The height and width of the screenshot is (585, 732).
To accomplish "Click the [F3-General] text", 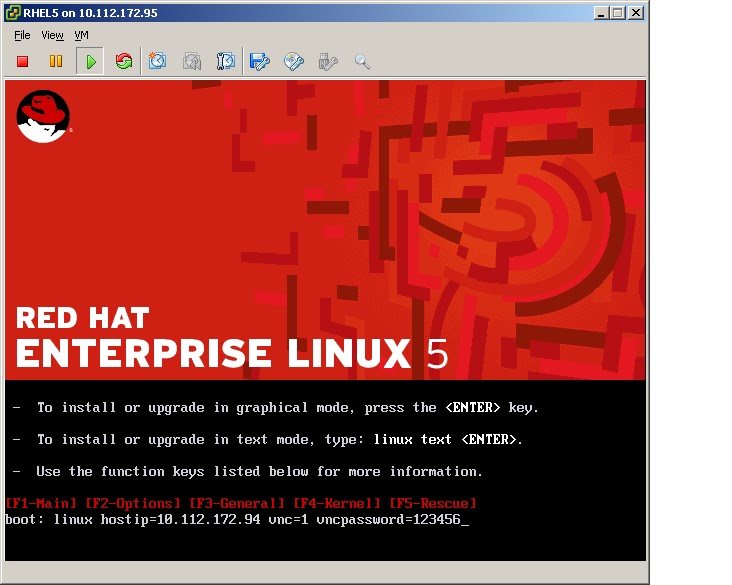I will [237, 503].
